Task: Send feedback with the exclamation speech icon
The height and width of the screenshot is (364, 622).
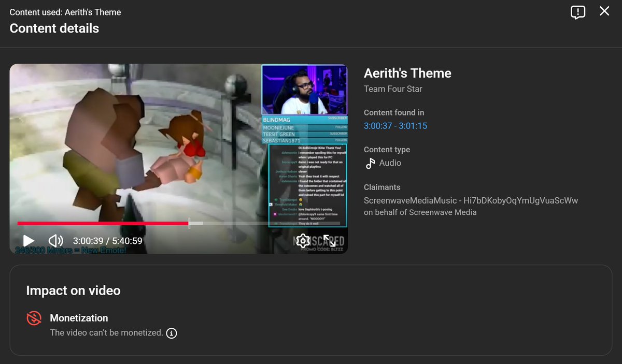Action: (578, 12)
